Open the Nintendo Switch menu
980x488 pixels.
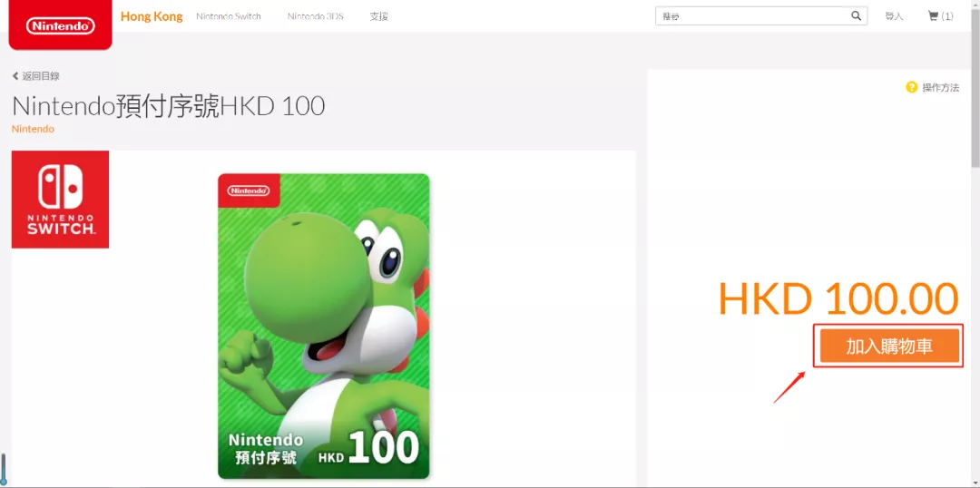coord(228,16)
